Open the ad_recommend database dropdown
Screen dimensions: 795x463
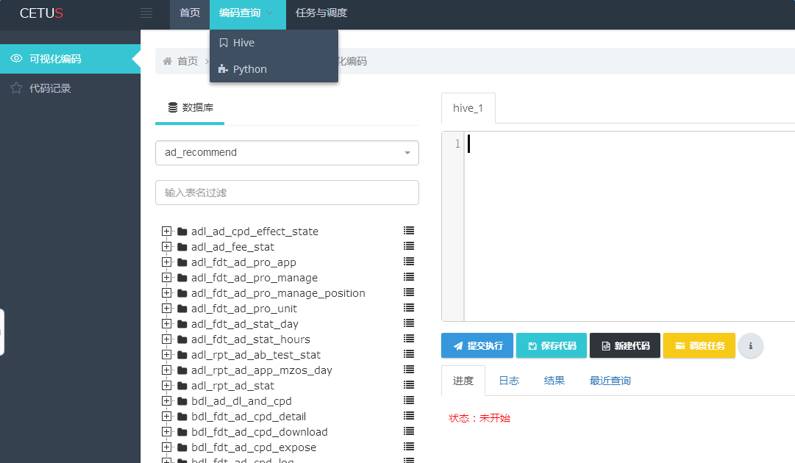[x=287, y=153]
